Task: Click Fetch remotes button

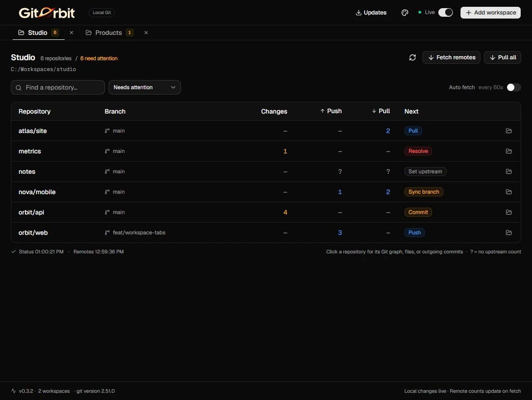Action: 451,57
